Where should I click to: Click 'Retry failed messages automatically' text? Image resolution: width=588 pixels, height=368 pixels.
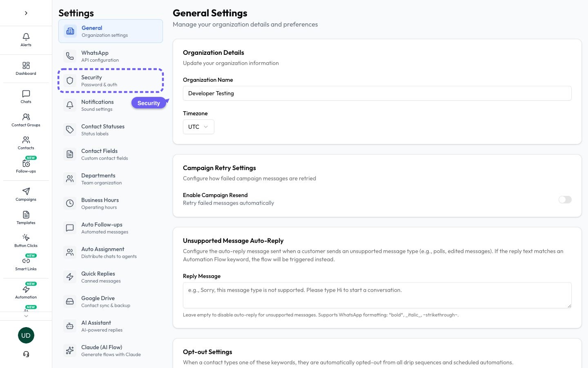[229, 203]
